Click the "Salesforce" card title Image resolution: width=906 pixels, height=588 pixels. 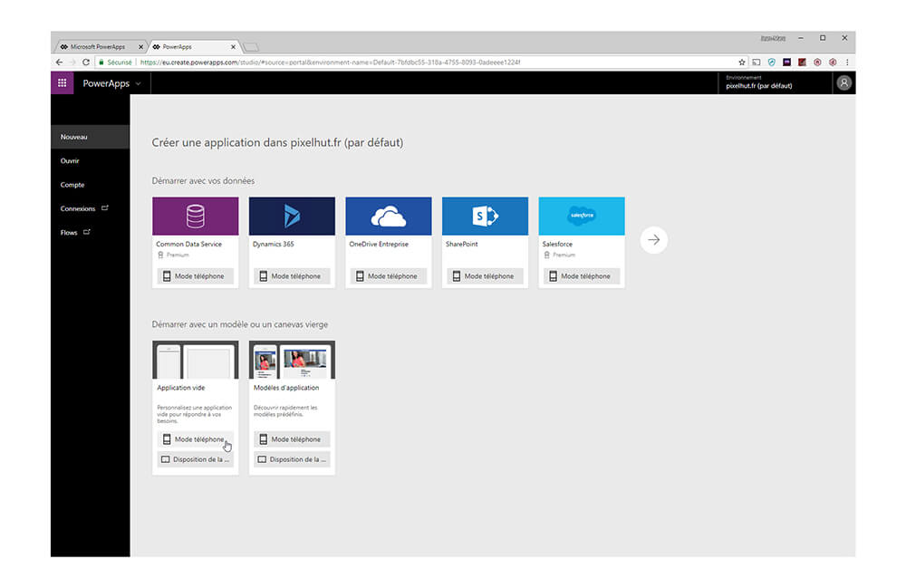point(557,245)
